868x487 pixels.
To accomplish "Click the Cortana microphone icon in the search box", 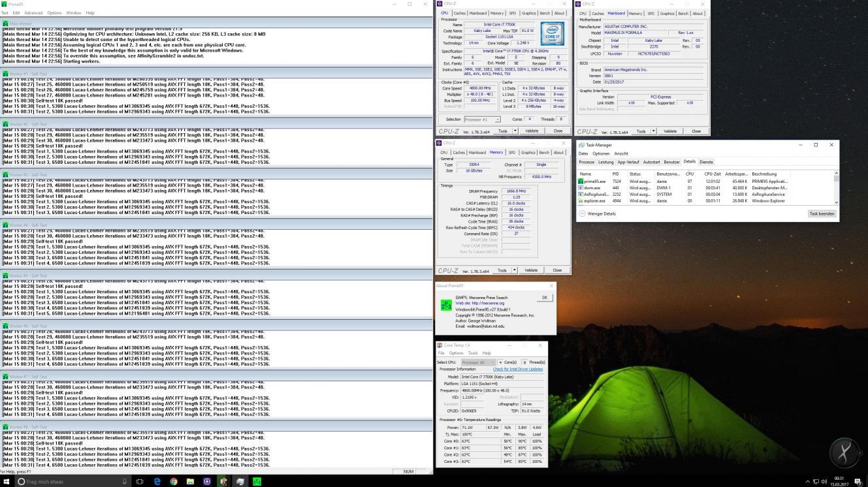I will (x=124, y=482).
